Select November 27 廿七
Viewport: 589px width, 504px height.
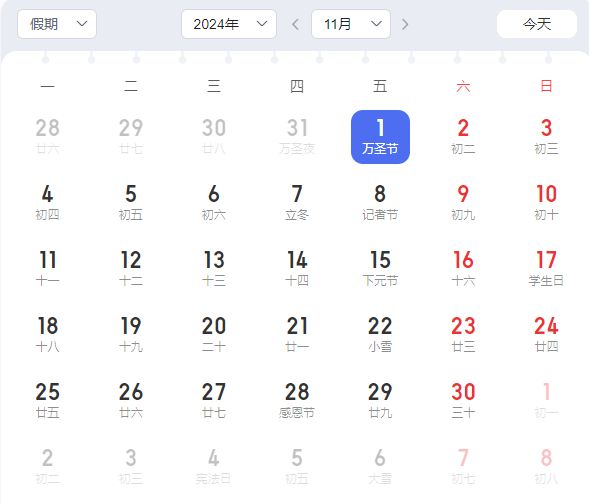pos(214,401)
